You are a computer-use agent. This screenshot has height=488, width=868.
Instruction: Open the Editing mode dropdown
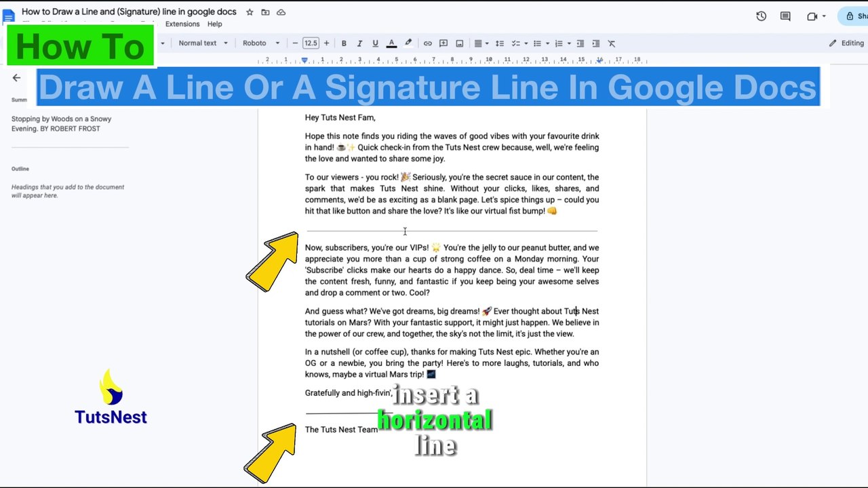[x=846, y=43]
